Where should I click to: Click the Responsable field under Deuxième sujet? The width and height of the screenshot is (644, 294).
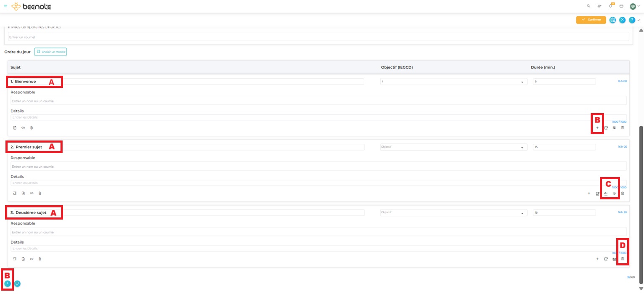click(318, 232)
